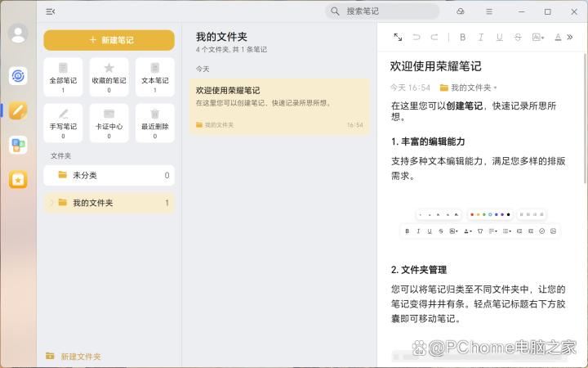Toggle bold formatting in the editor toolbar
The width and height of the screenshot is (588, 368).
point(462,37)
